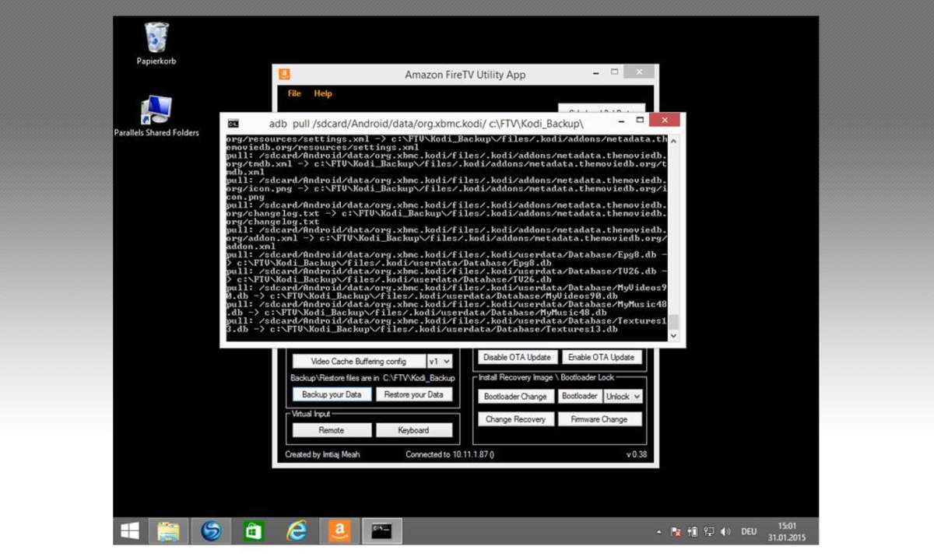This screenshot has height=560, width=934.
Task: Minimize the adb pull command window
Action: click(621, 121)
